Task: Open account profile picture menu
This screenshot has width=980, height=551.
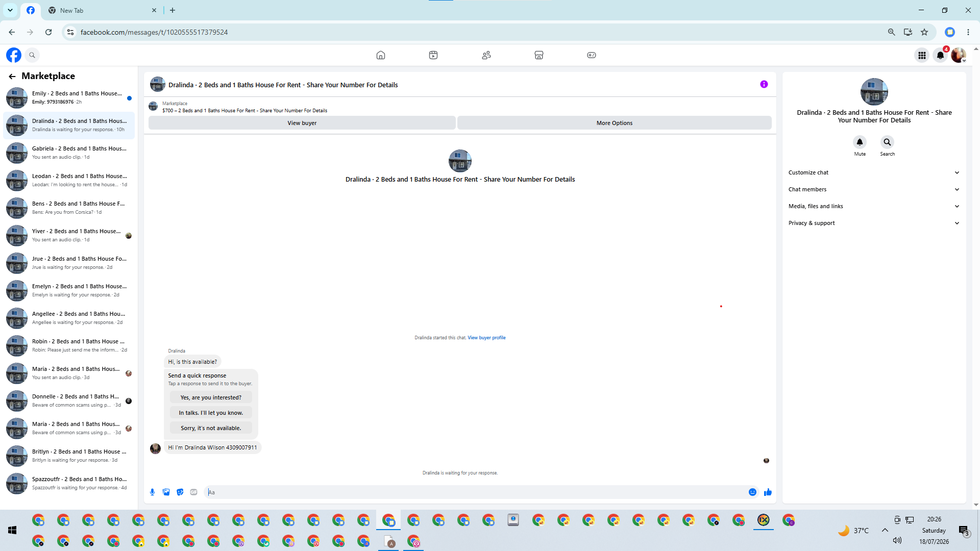Action: pos(959,55)
